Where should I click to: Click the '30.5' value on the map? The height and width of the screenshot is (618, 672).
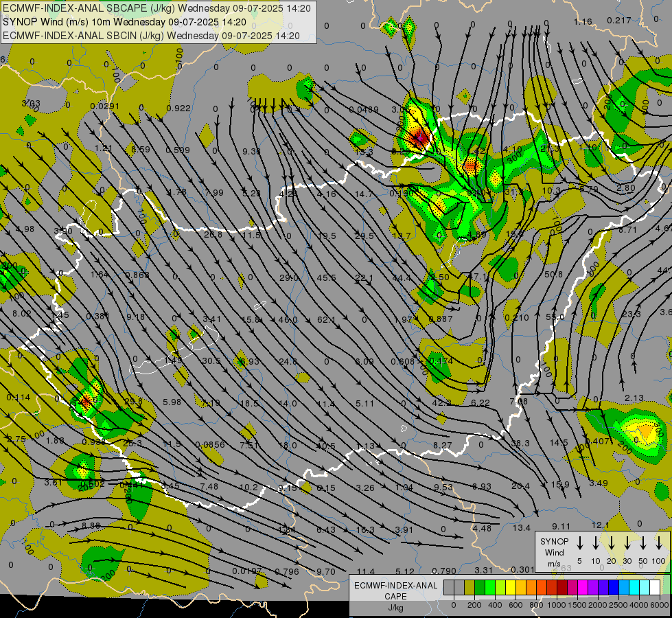(x=211, y=361)
